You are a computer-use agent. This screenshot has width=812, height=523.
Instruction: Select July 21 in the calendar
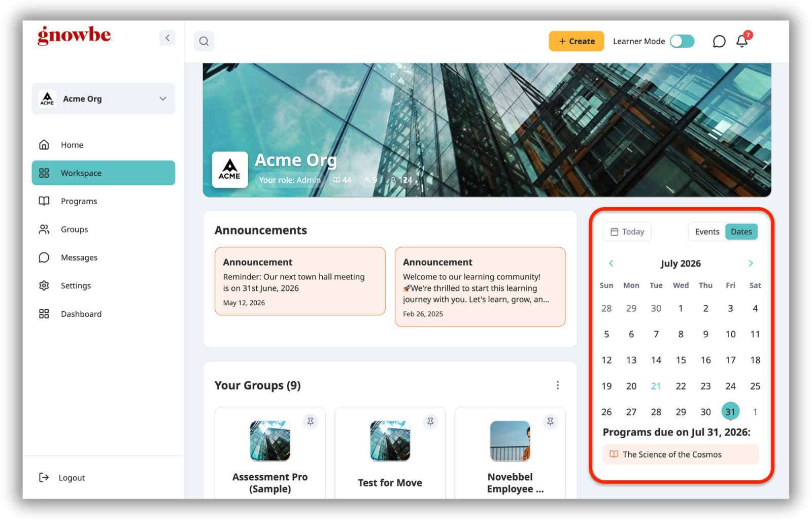656,386
